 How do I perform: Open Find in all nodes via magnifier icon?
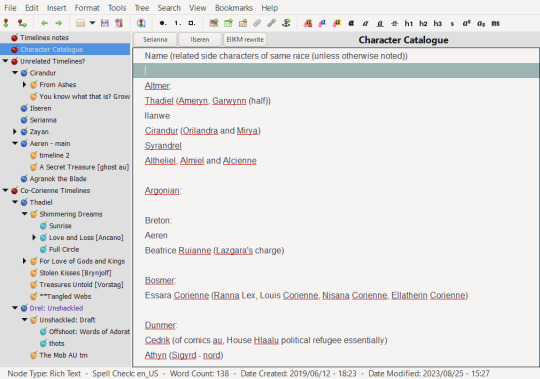pyautogui.click(x=141, y=23)
